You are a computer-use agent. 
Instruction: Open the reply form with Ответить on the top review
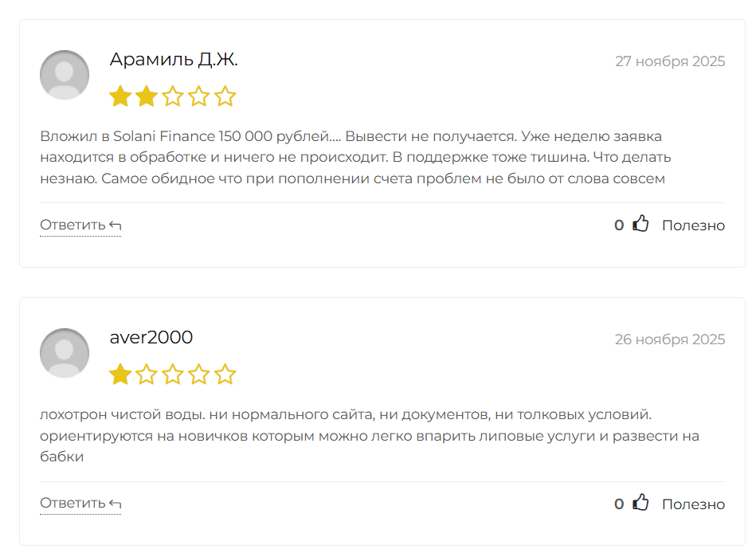72,224
